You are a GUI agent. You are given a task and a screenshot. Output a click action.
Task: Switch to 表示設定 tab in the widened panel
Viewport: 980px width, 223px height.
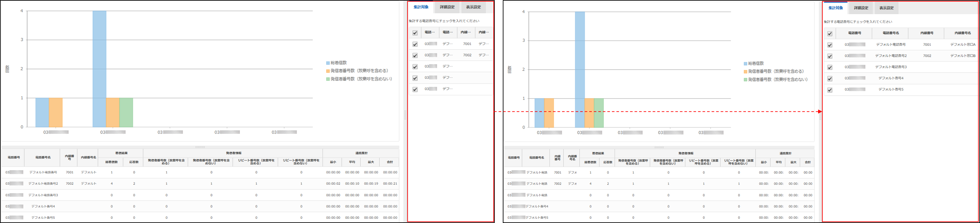point(886,8)
